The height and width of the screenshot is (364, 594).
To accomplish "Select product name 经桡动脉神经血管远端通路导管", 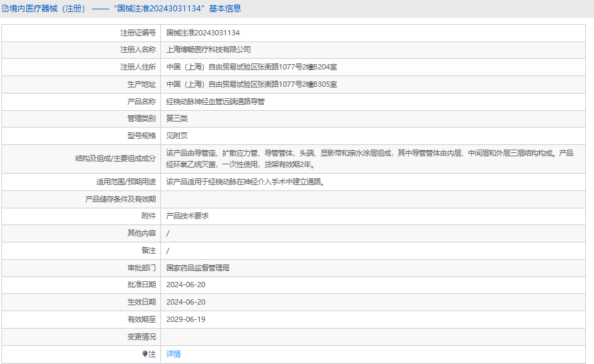I will coord(216,102).
